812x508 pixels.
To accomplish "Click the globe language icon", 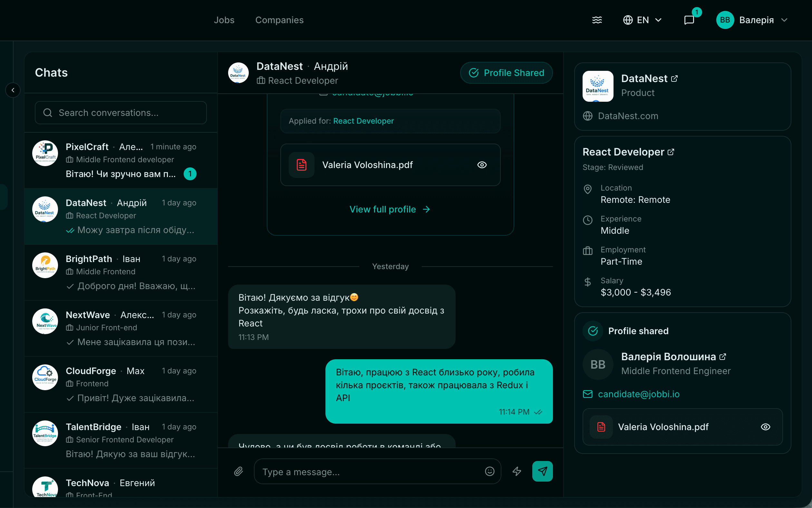I will (628, 20).
